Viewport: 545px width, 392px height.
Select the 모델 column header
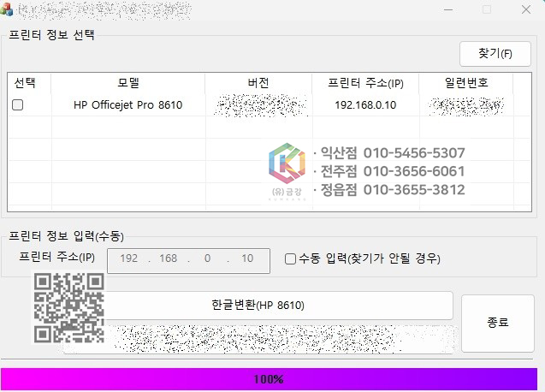(x=128, y=83)
